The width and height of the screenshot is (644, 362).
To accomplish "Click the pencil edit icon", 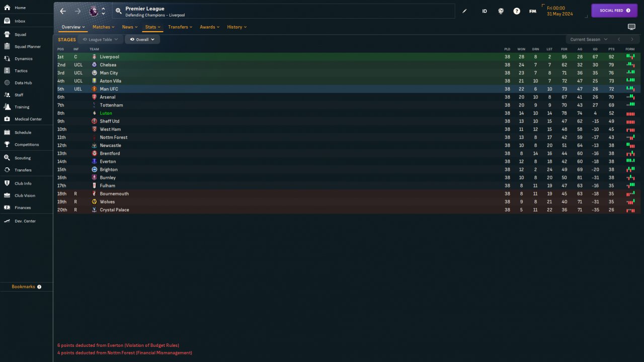I will coord(464,11).
